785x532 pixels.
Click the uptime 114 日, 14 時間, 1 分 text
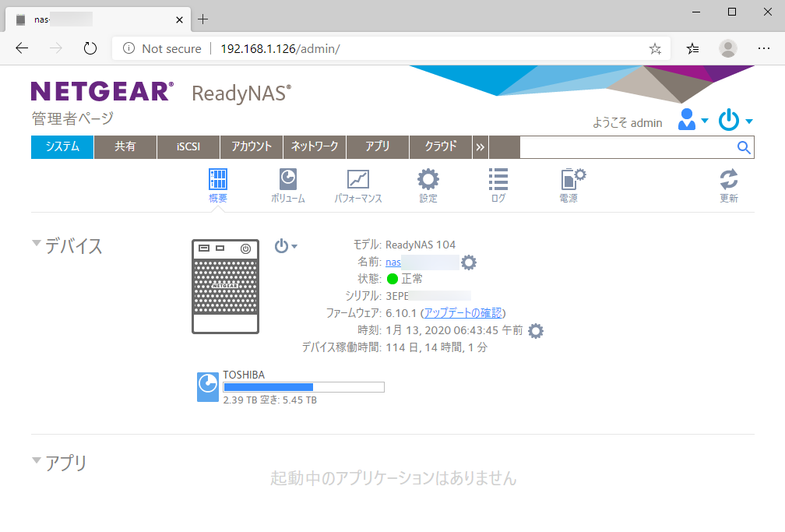pyautogui.click(x=437, y=347)
